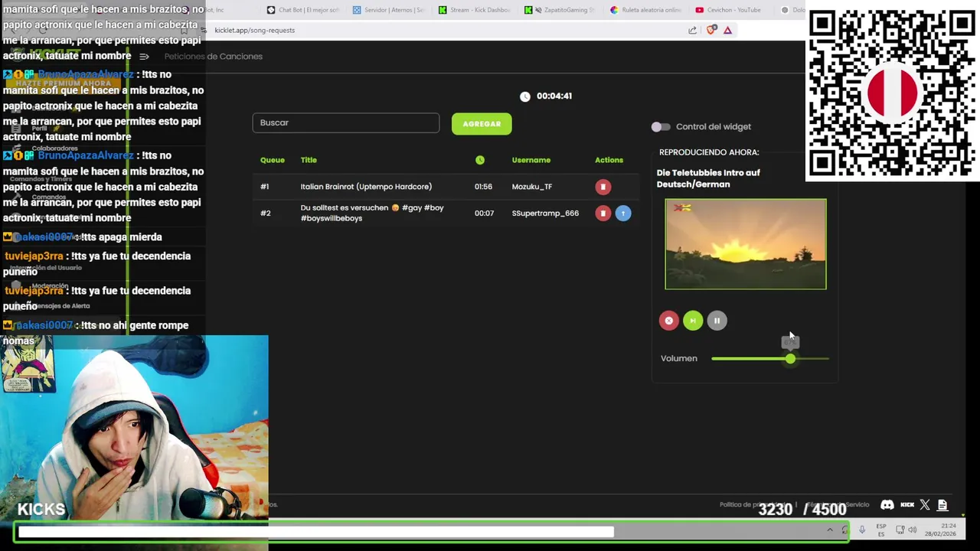Click the Title column header
Image resolution: width=980 pixels, height=551 pixels.
coord(309,160)
